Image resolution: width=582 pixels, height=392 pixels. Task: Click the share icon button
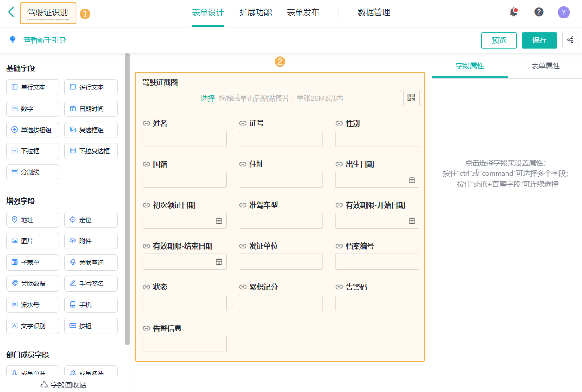(x=570, y=40)
